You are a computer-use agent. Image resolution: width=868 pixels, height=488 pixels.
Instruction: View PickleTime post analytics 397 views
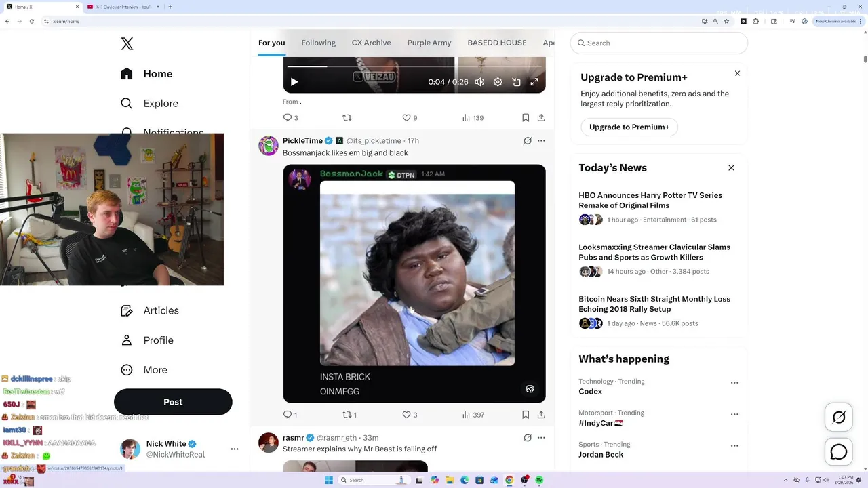click(473, 415)
